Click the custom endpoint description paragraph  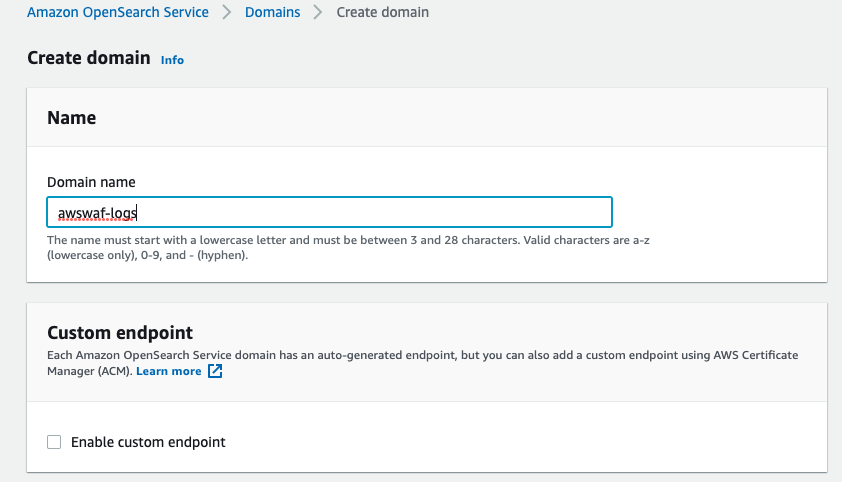(x=423, y=363)
